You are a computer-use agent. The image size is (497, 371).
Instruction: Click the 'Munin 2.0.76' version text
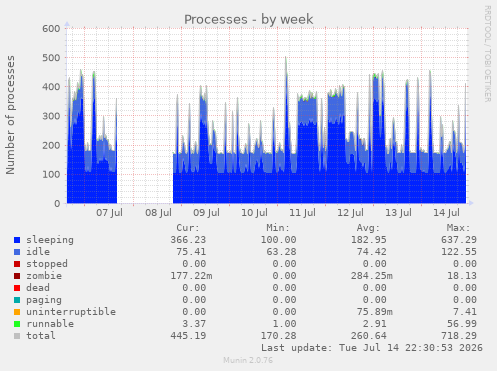pos(248,360)
